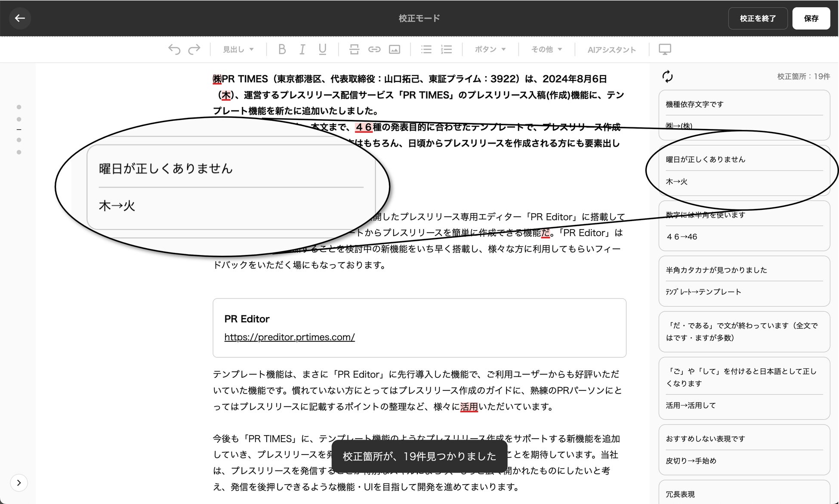Click the 保存 save button
The image size is (839, 504).
click(811, 18)
